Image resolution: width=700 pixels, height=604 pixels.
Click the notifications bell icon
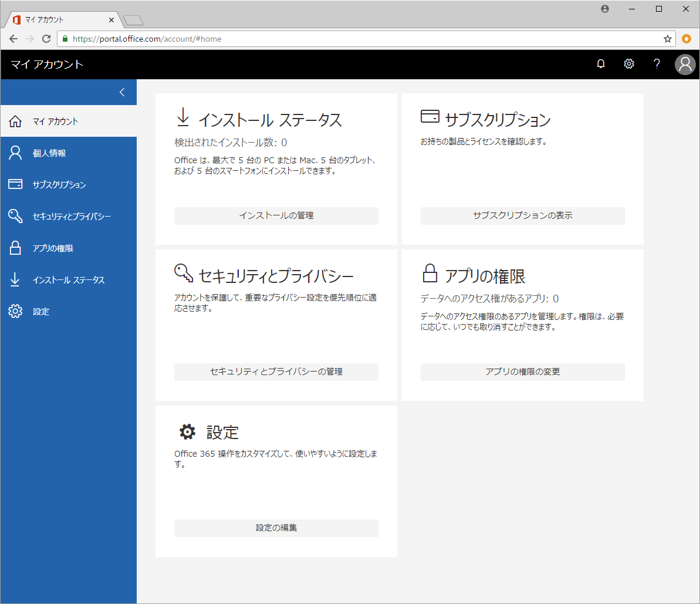601,64
